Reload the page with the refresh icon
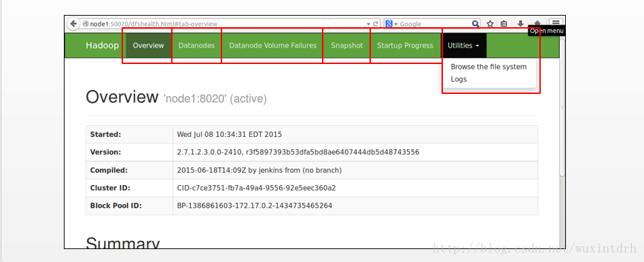 [x=376, y=24]
